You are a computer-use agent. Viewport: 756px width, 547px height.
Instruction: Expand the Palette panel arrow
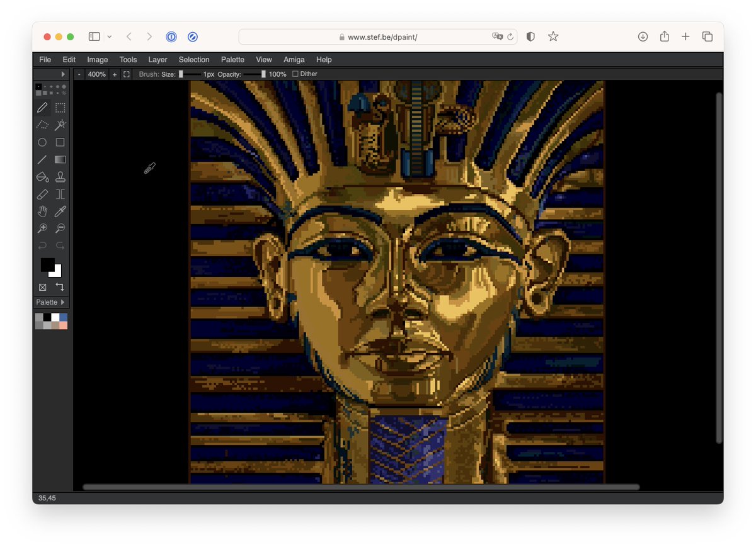[62, 302]
